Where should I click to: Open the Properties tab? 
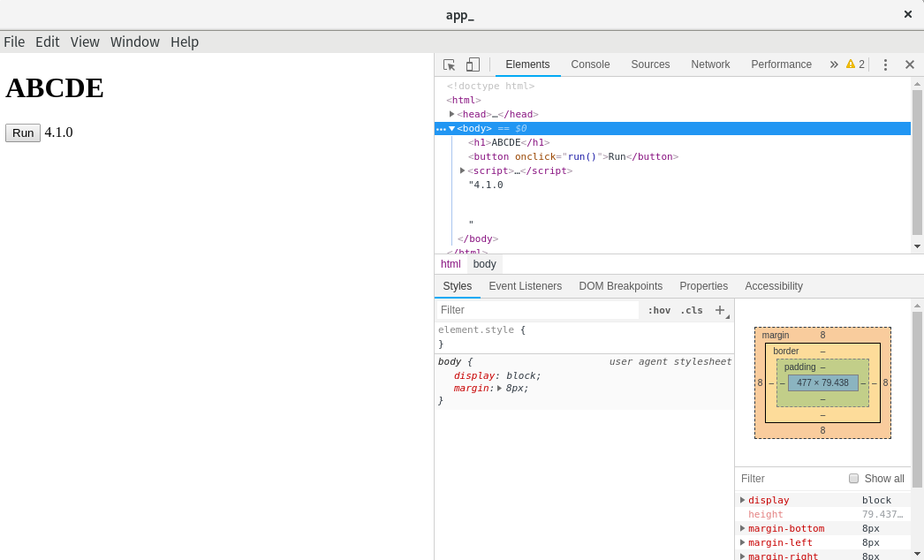point(704,286)
